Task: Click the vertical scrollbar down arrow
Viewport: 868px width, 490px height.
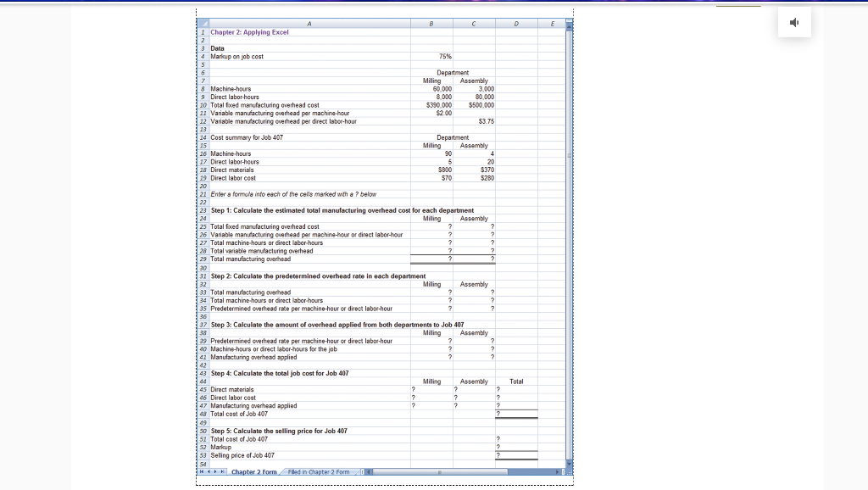Action: click(568, 462)
